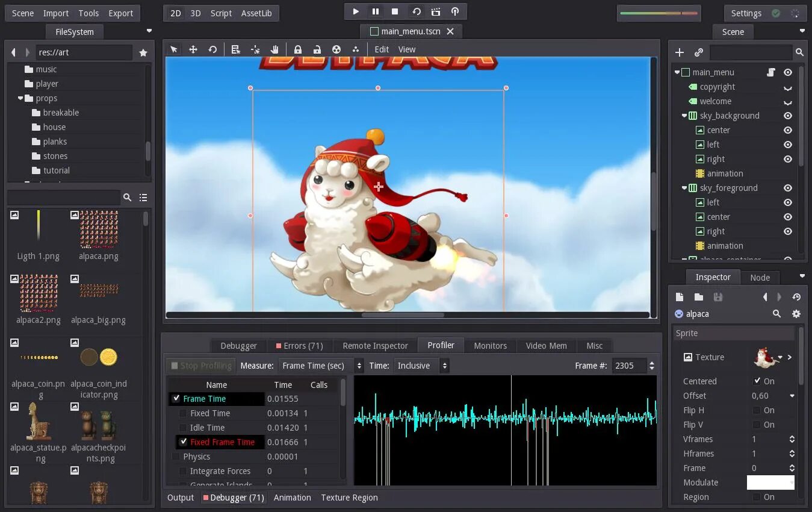Enable the Fixed Time profiler checkbox
The image size is (812, 512).
tap(184, 413)
